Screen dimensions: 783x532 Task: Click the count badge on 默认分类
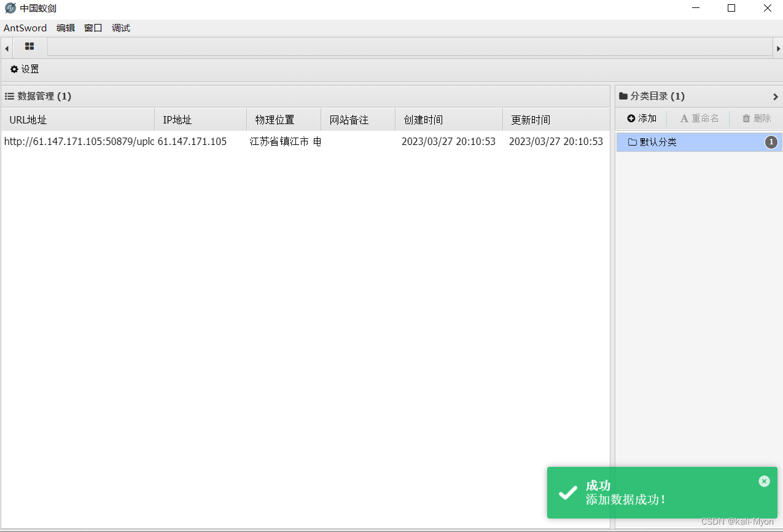771,143
